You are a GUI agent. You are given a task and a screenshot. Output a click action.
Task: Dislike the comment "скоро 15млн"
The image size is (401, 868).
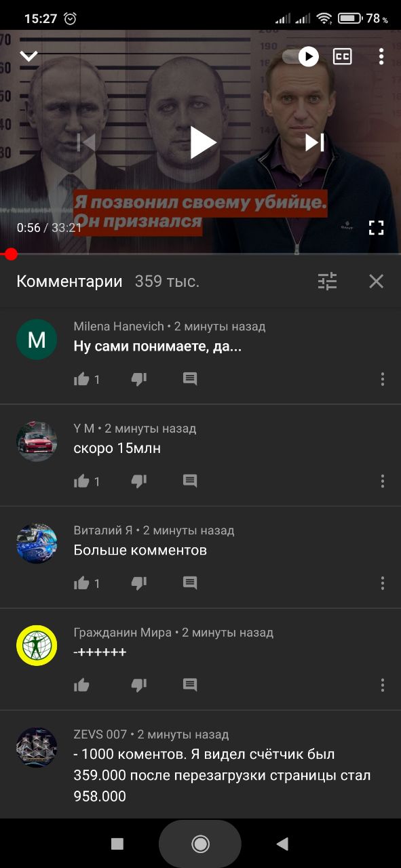click(x=139, y=481)
